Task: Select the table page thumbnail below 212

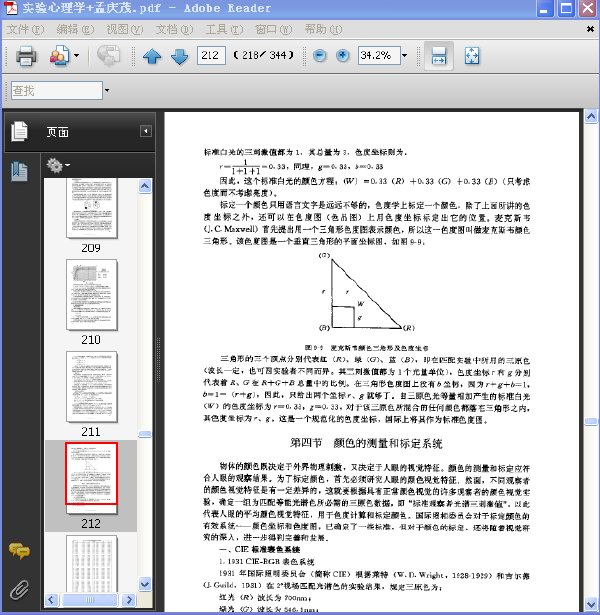Action: pos(92,564)
